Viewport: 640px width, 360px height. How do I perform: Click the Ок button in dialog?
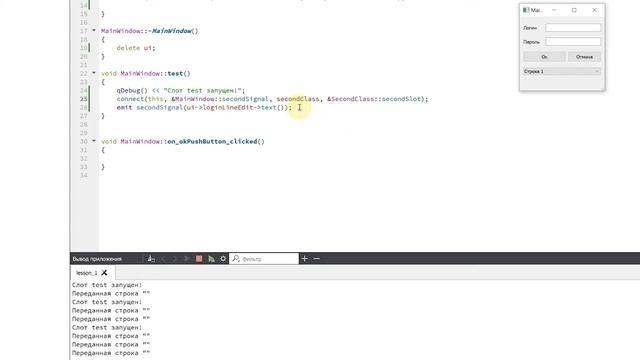(544, 57)
